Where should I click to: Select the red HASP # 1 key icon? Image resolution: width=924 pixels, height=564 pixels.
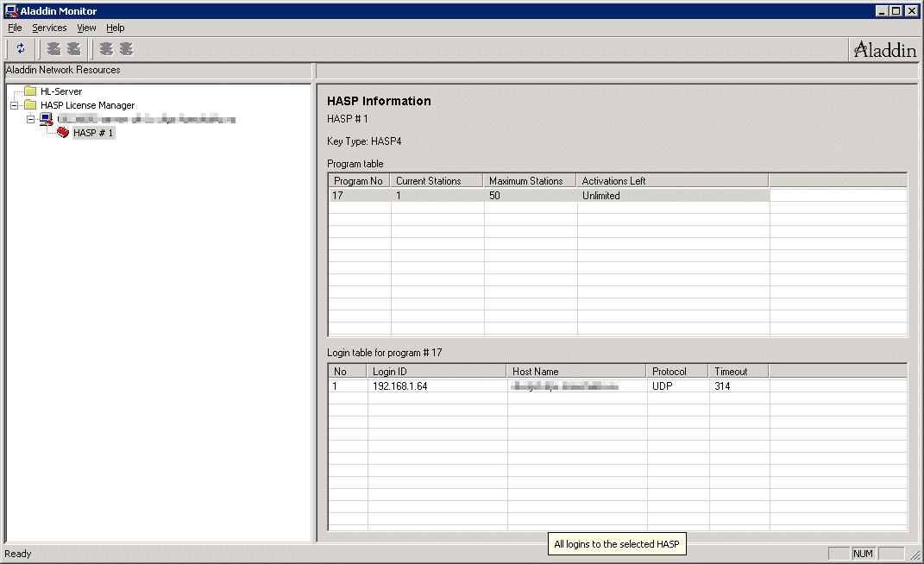click(63, 133)
